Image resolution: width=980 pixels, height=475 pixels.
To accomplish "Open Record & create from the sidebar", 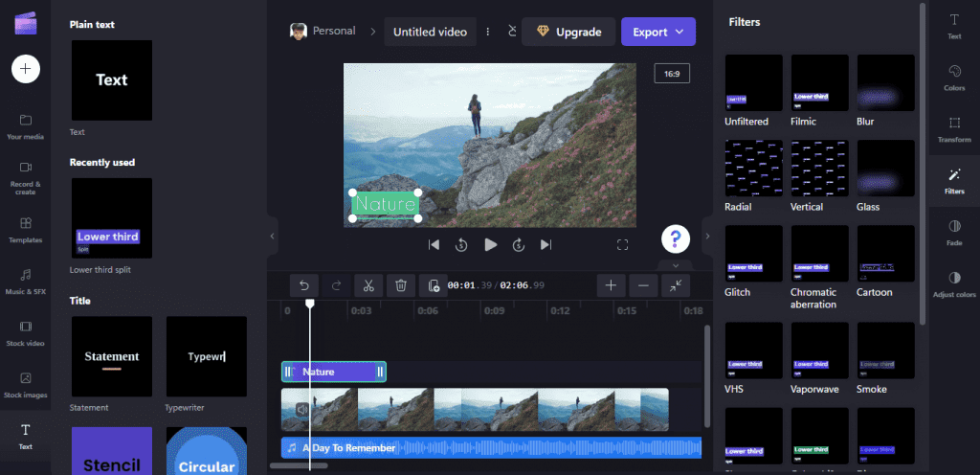I will [x=26, y=178].
